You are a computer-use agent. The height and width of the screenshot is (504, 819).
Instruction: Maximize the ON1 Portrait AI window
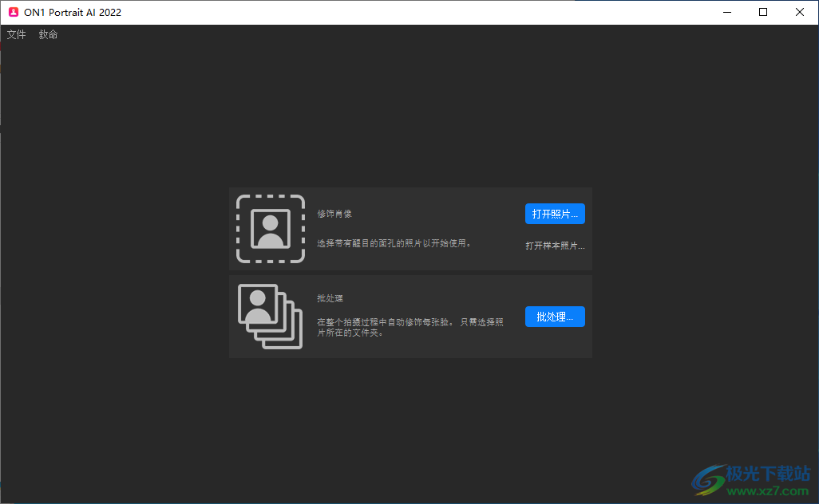[763, 12]
